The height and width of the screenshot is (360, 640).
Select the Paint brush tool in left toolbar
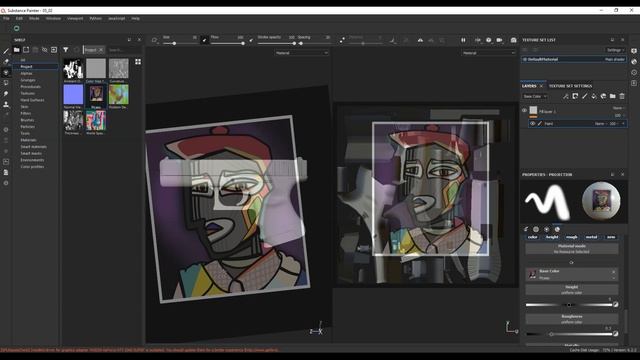(x=6, y=51)
